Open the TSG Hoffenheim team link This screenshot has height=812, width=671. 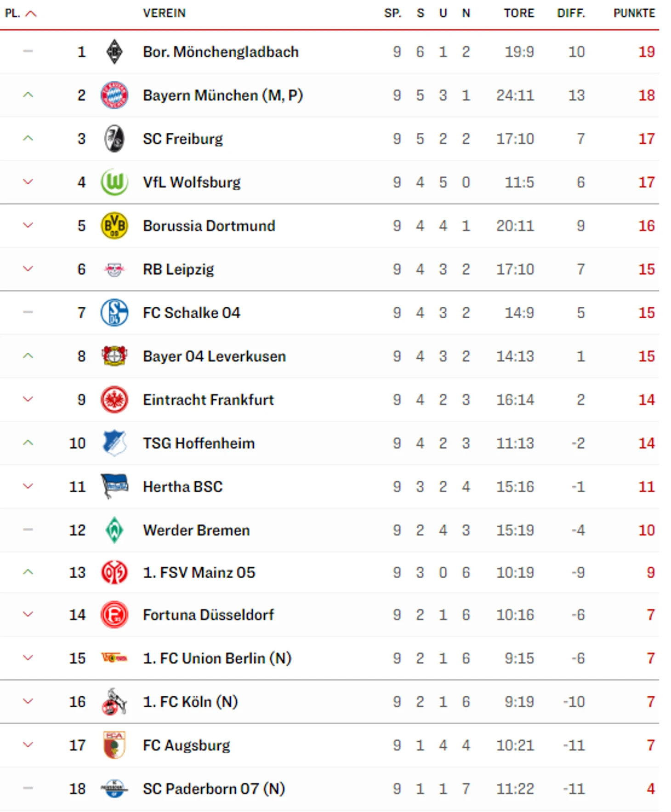pyautogui.click(x=199, y=443)
